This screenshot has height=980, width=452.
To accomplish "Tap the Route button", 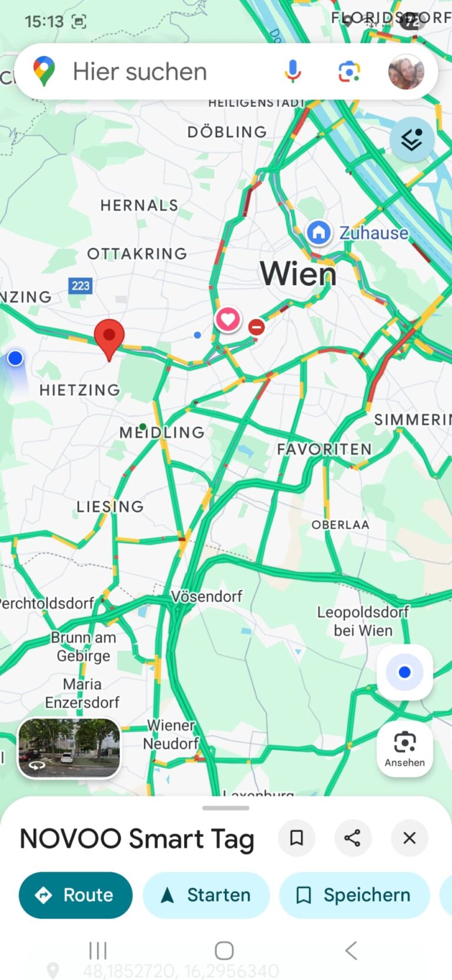I will [75, 895].
